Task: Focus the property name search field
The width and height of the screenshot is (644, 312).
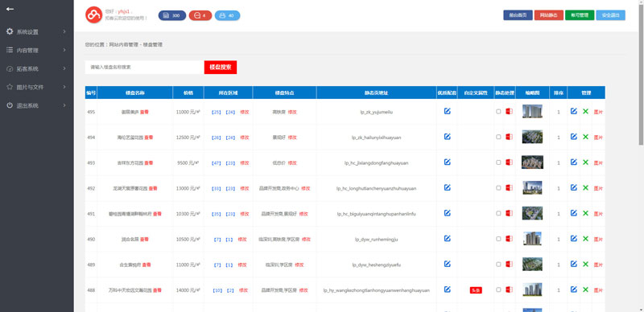Action: [x=145, y=68]
